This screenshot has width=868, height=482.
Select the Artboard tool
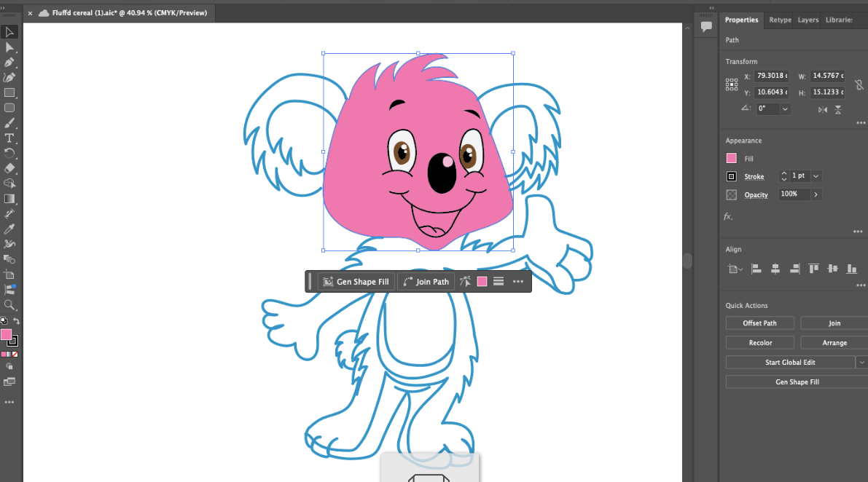coord(9,274)
